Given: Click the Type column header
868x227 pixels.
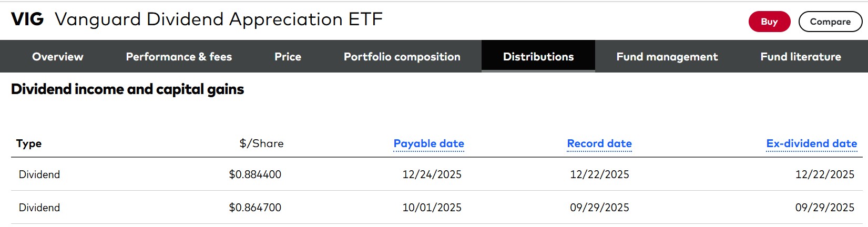Looking at the screenshot, I should 29,143.
